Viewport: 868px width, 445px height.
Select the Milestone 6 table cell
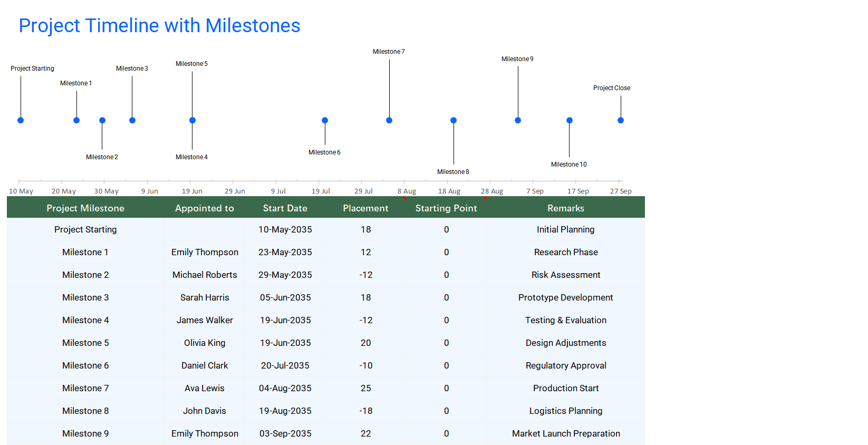[85, 365]
